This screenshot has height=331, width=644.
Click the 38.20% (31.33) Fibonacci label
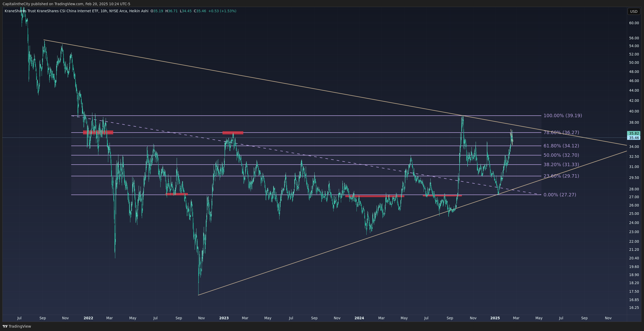[561, 165]
